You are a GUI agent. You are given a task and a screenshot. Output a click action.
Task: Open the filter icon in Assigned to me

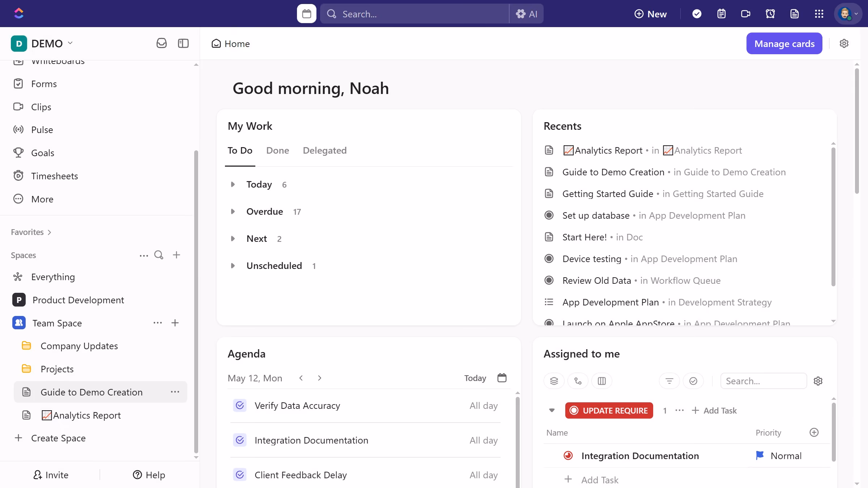tap(669, 381)
